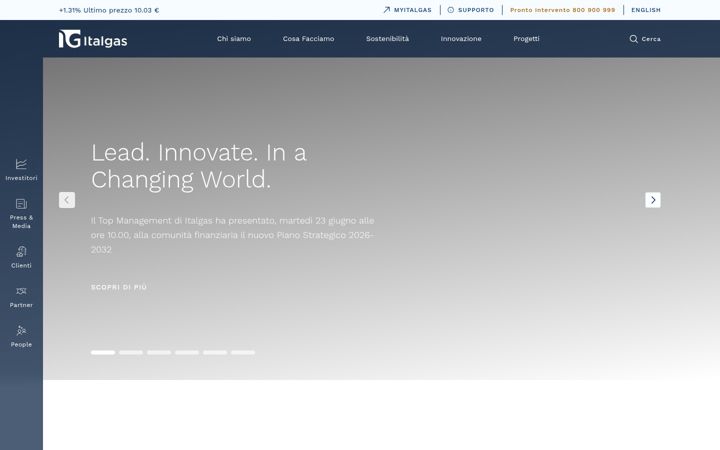Select the fifth carousel slide indicator

tap(215, 353)
